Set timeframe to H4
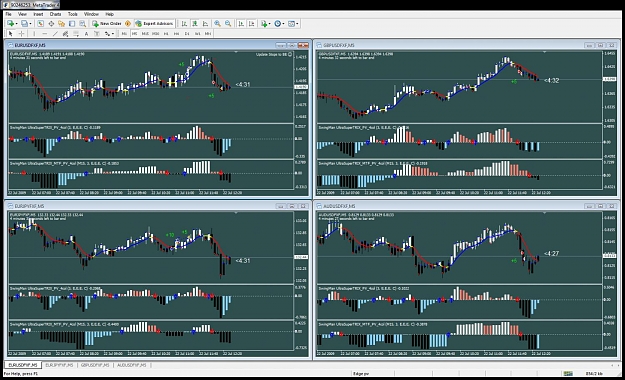Image resolution: width=625 pixels, height=380 pixels. click(176, 33)
